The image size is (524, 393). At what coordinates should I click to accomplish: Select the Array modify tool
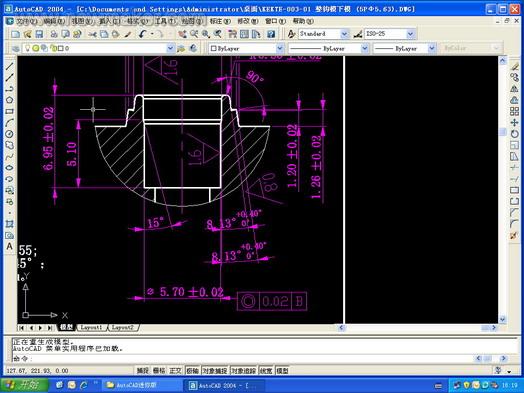tap(514, 111)
